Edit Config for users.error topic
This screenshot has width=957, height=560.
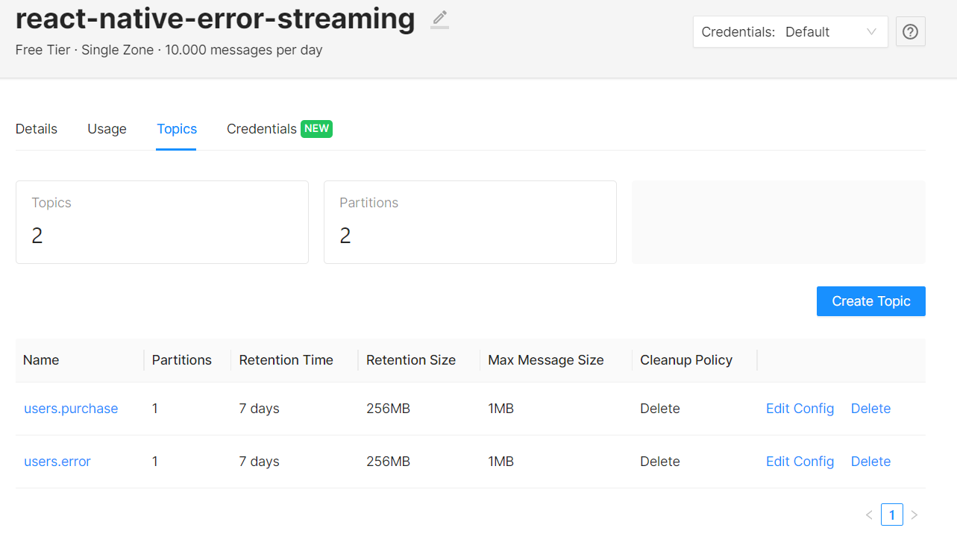click(x=800, y=462)
